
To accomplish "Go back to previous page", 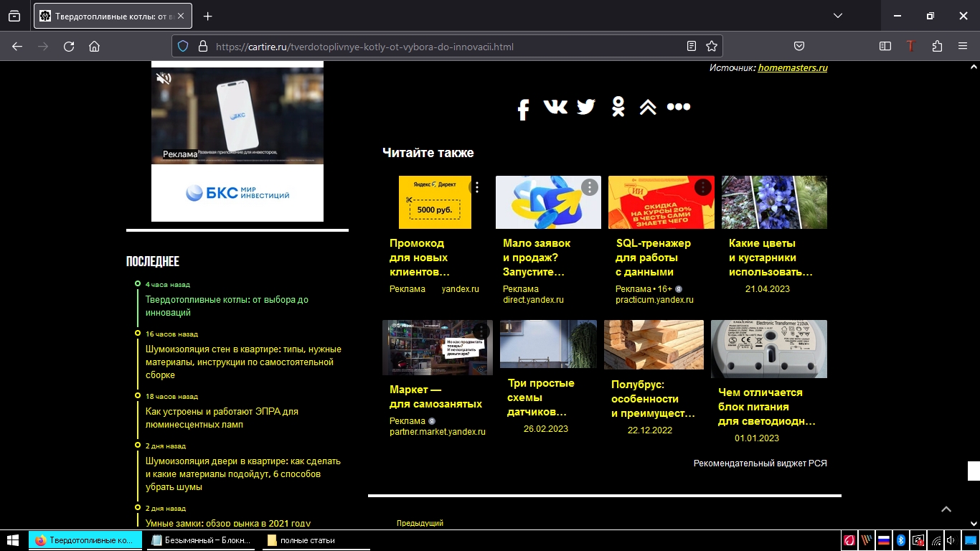I will pyautogui.click(x=17, y=46).
